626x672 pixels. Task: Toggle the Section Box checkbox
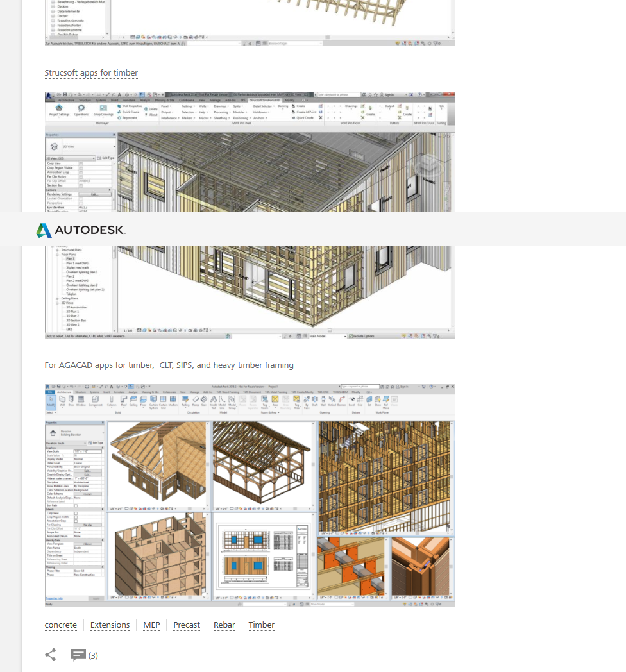80,185
